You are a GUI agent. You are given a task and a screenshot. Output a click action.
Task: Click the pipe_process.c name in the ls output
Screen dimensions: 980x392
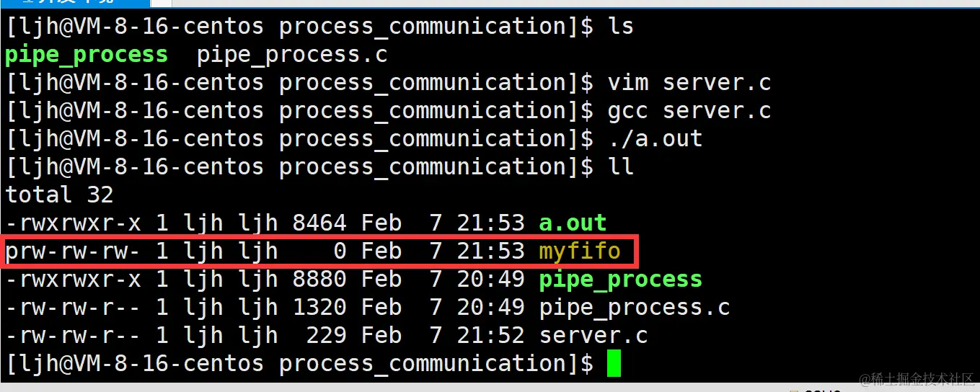click(x=292, y=55)
